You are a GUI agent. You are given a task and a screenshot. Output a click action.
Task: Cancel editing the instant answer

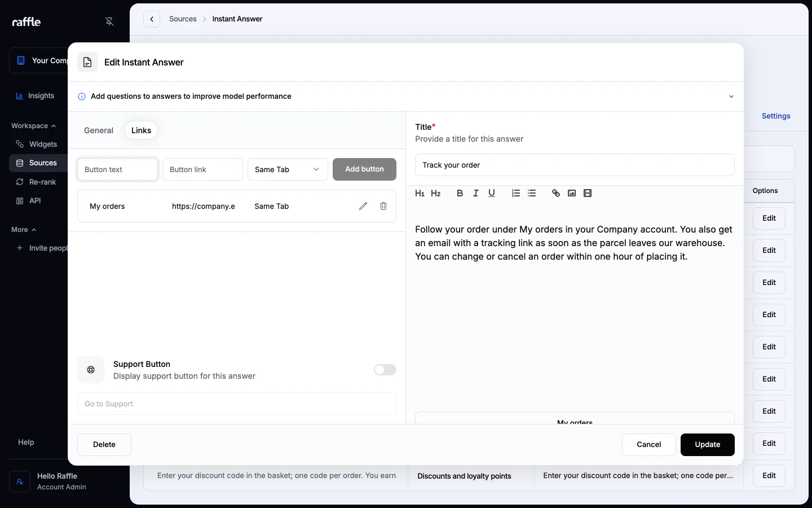tap(648, 445)
